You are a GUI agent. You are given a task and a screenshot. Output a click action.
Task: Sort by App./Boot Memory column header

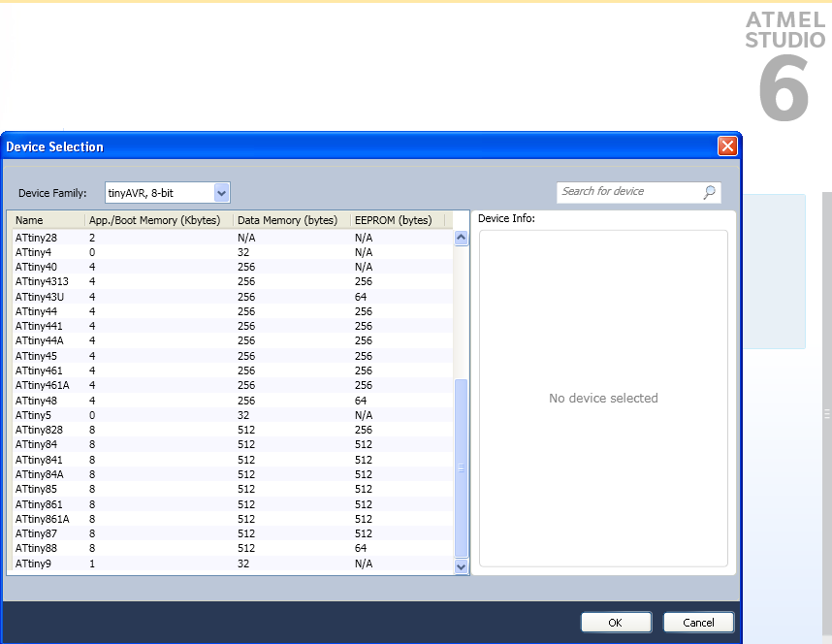[x=159, y=220]
